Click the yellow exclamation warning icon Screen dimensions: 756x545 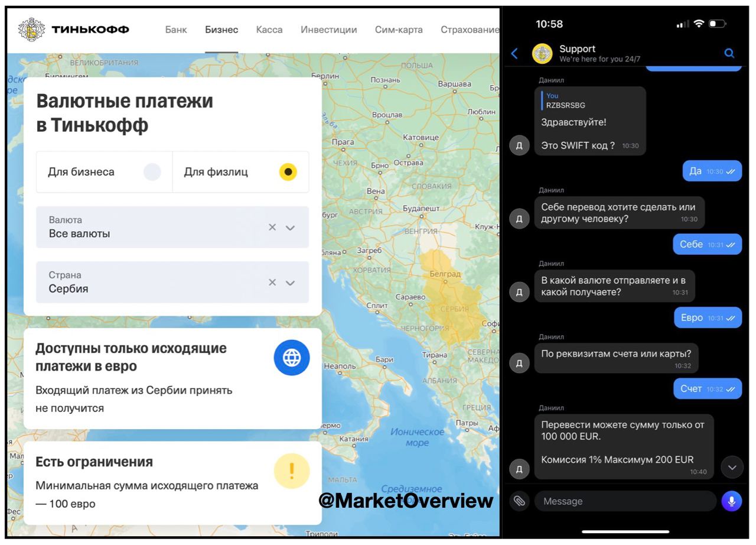click(x=292, y=471)
